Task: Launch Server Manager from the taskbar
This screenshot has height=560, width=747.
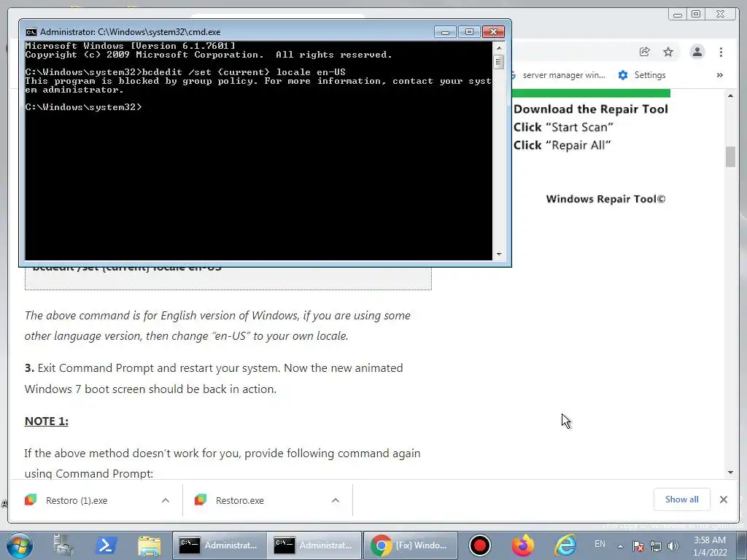Action: [63, 545]
